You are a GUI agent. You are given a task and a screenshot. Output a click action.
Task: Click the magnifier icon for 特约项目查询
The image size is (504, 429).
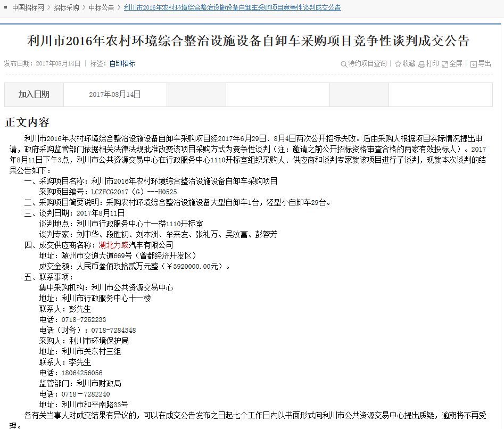coord(344,64)
